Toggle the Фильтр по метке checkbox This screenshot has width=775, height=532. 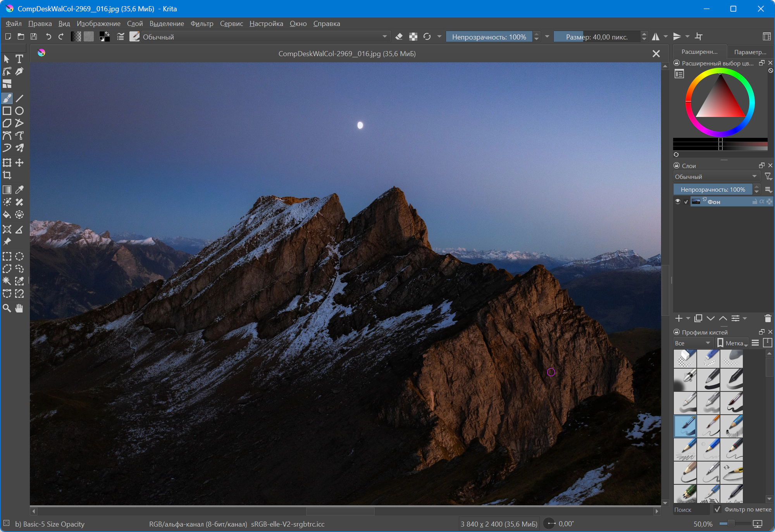click(717, 510)
